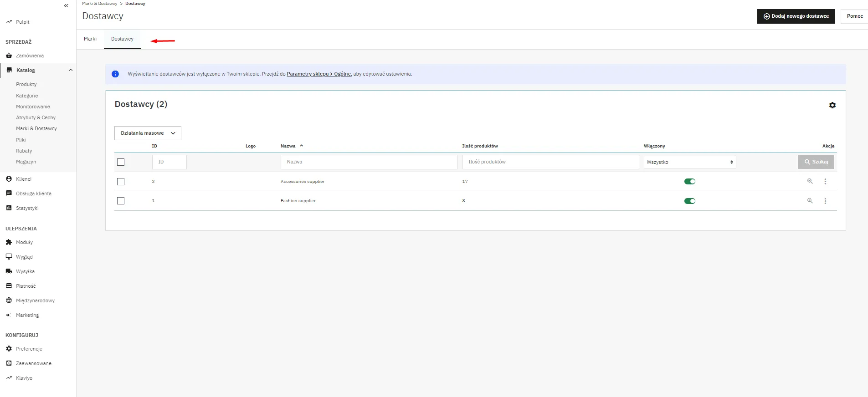Click Dodaj nowego dostawcę button
The height and width of the screenshot is (397, 868).
click(x=796, y=16)
